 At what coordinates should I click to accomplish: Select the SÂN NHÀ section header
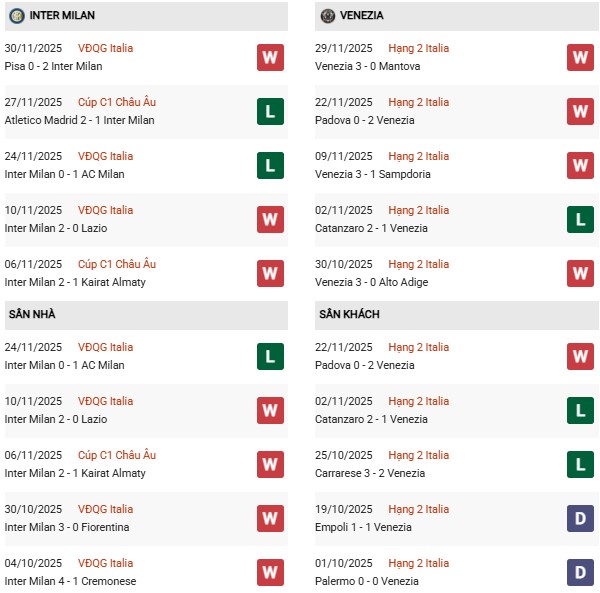click(32, 314)
